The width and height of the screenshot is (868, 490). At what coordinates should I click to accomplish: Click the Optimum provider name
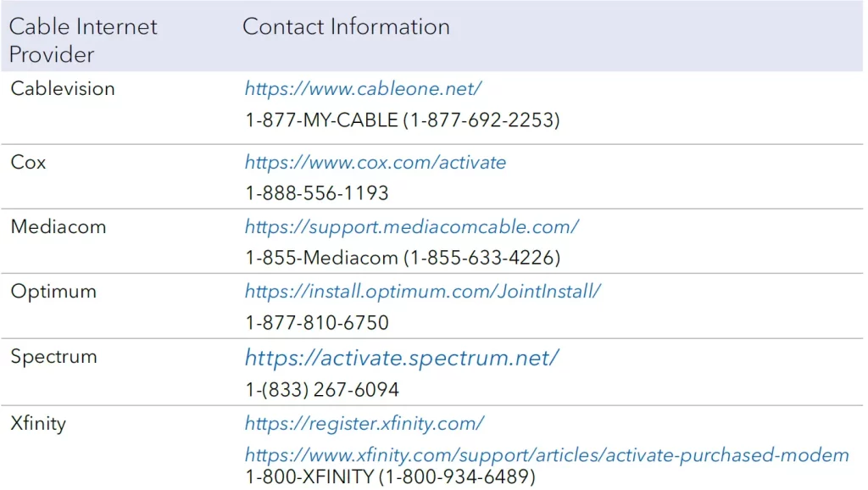coord(53,292)
